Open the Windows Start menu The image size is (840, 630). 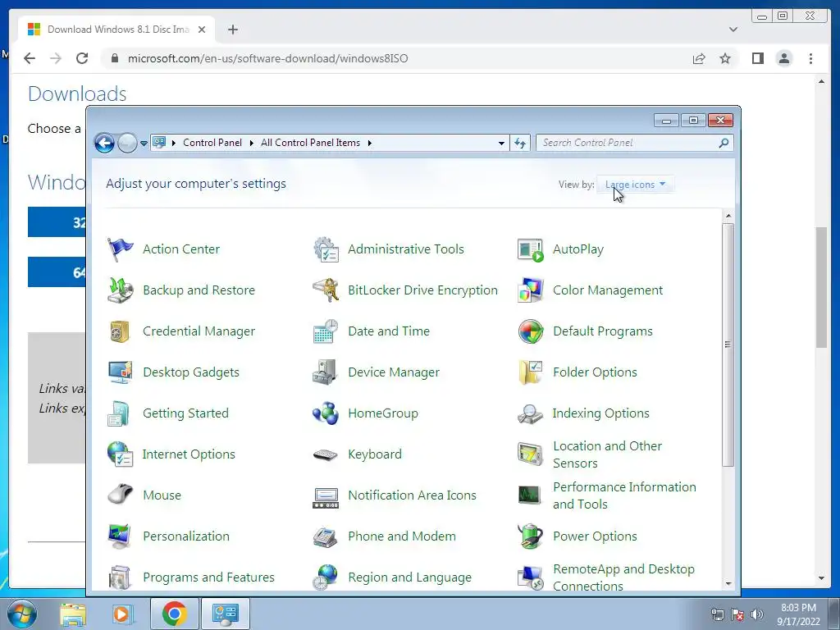click(x=22, y=614)
